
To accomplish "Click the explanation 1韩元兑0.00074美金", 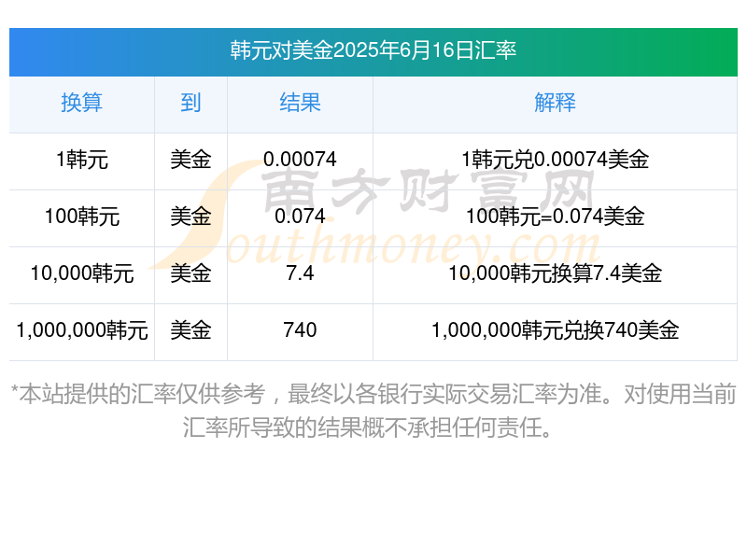I will click(555, 160).
